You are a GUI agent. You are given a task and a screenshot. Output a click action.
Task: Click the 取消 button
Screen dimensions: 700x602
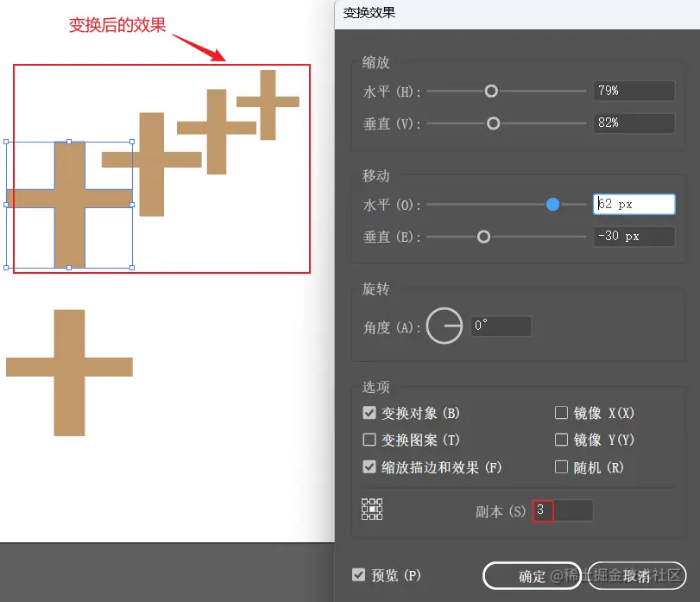click(x=636, y=575)
